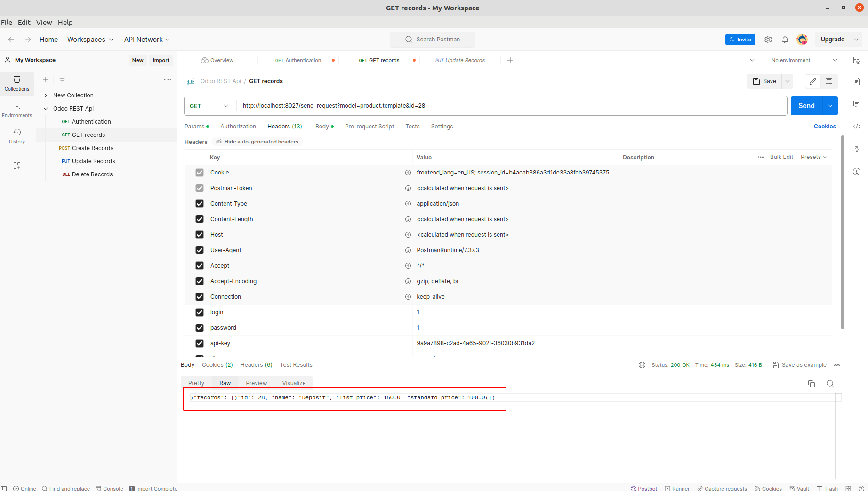
Task: Open the Console in the status bar
Action: tap(109, 489)
